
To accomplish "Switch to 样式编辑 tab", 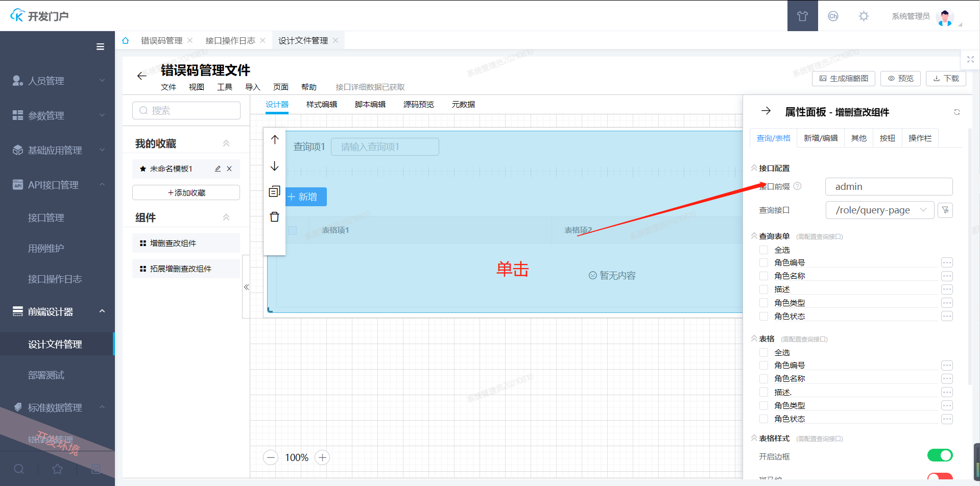I will [x=322, y=104].
